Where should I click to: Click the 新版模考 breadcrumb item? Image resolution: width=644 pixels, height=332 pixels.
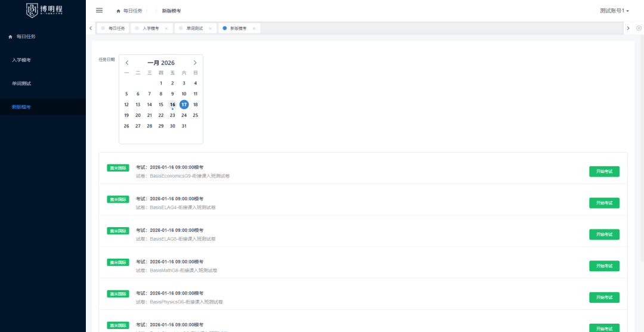click(171, 11)
